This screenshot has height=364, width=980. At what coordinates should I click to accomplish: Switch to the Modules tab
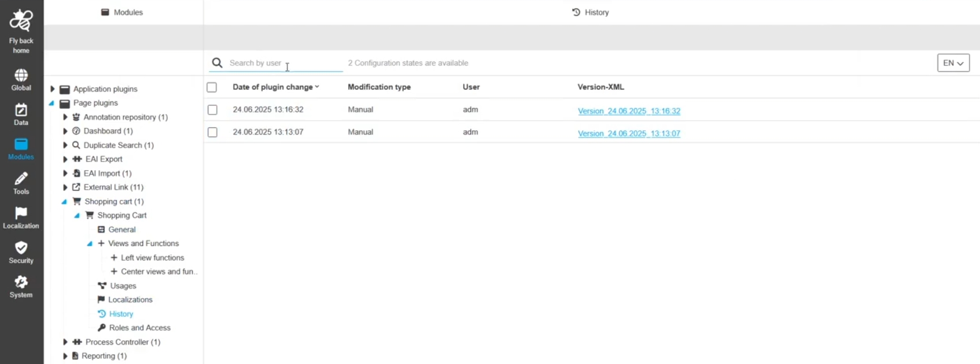pyautogui.click(x=122, y=12)
